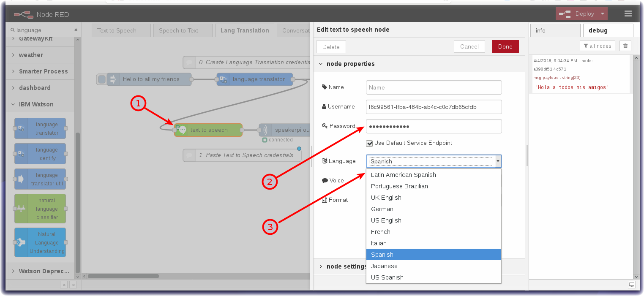This screenshot has width=644, height=296.
Task: Select the language translator palette node
Action: (x=40, y=128)
